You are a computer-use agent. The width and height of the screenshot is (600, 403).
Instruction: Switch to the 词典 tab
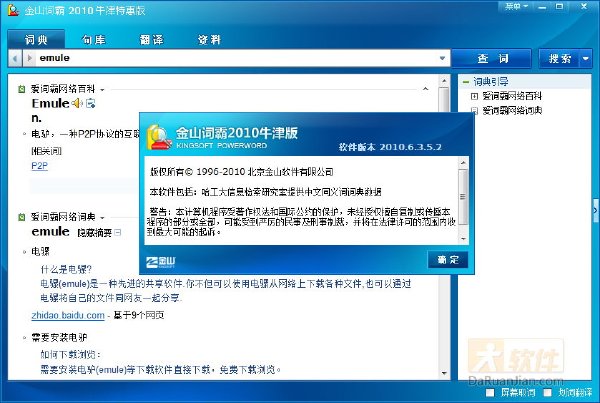[36, 39]
